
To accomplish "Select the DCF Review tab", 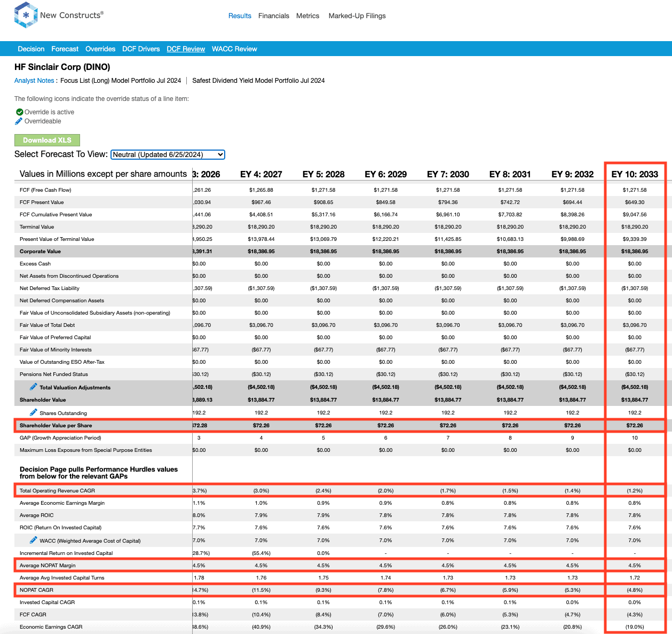I will [186, 49].
